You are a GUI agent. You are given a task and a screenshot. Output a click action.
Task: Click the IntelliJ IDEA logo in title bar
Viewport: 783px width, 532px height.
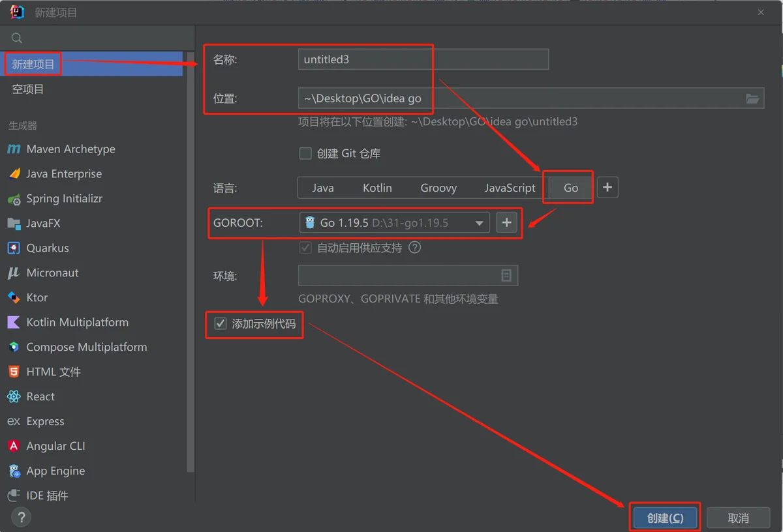coord(17,12)
